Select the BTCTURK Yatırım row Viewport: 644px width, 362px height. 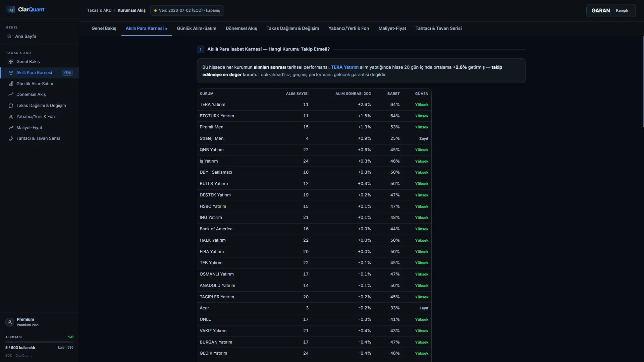click(314, 116)
